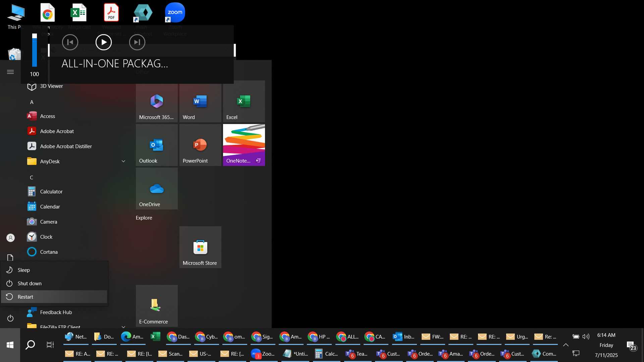Open the OneDrive tile
The image size is (644, 362).
point(157,188)
